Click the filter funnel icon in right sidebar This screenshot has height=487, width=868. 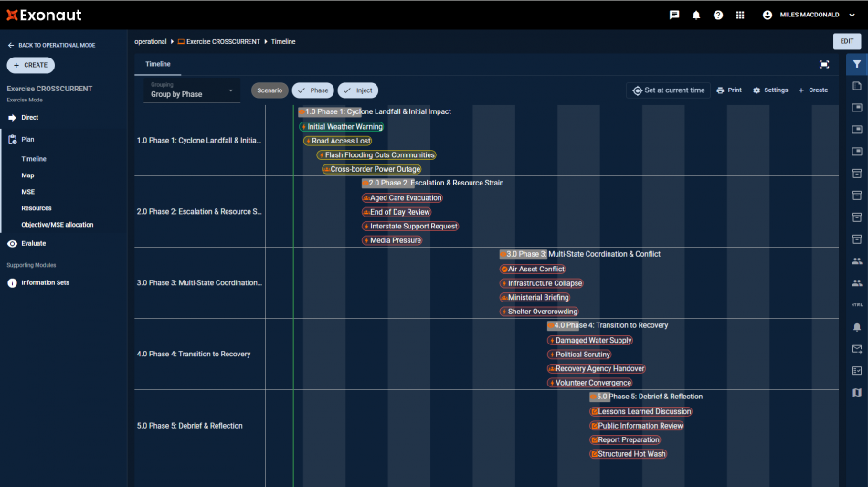click(856, 64)
